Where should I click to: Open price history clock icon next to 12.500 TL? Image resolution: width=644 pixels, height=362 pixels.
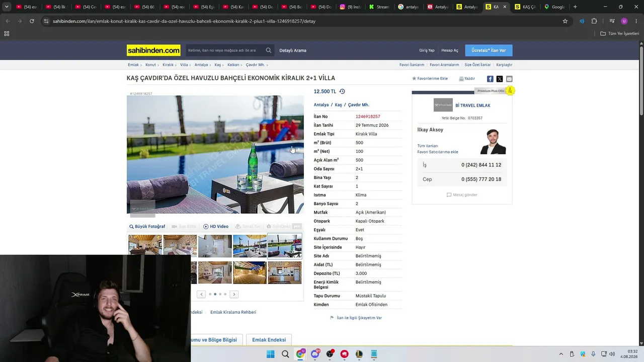tap(342, 92)
